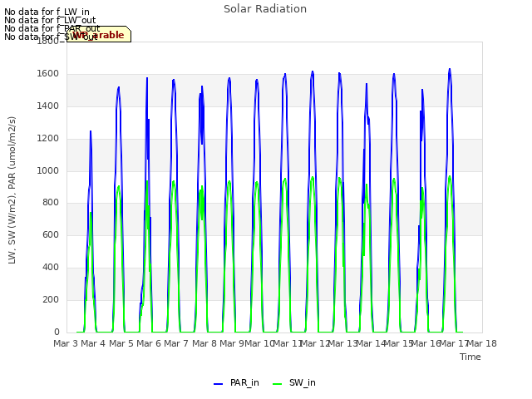Click the Mar 7 x-axis tick label
Viewport: 532px width, 399px height.
176,343
